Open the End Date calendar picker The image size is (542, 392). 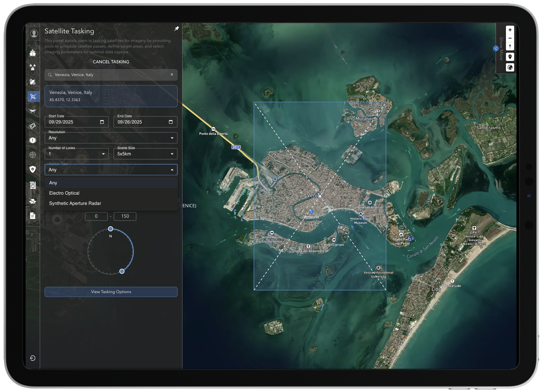click(x=171, y=122)
